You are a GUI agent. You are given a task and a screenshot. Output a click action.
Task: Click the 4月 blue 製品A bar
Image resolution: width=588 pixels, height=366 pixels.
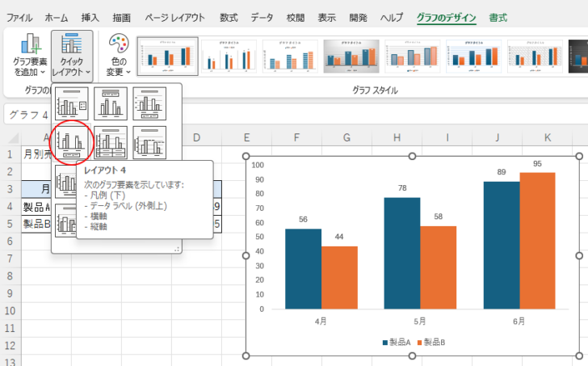[x=303, y=269]
